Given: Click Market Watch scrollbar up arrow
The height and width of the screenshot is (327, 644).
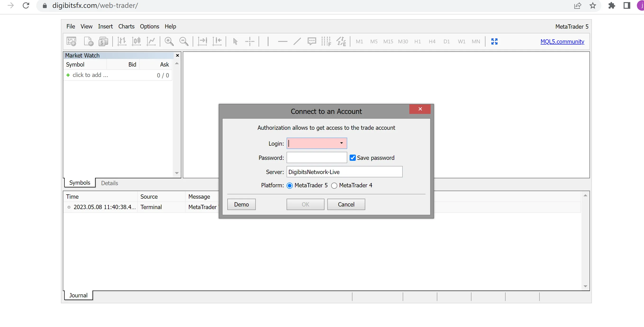Looking at the screenshot, I should [x=177, y=63].
